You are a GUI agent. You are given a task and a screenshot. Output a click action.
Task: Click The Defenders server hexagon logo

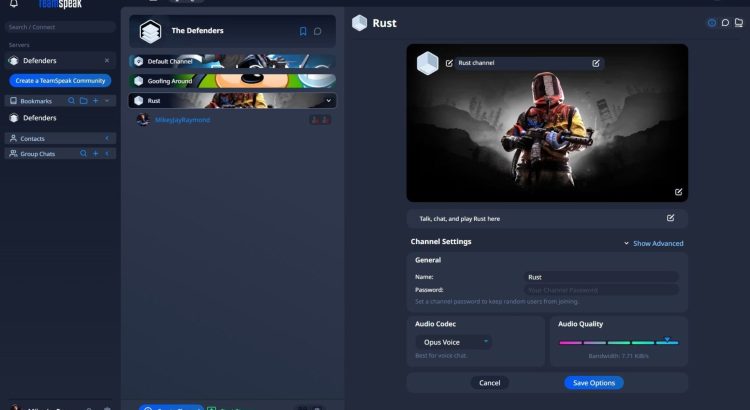click(x=150, y=32)
